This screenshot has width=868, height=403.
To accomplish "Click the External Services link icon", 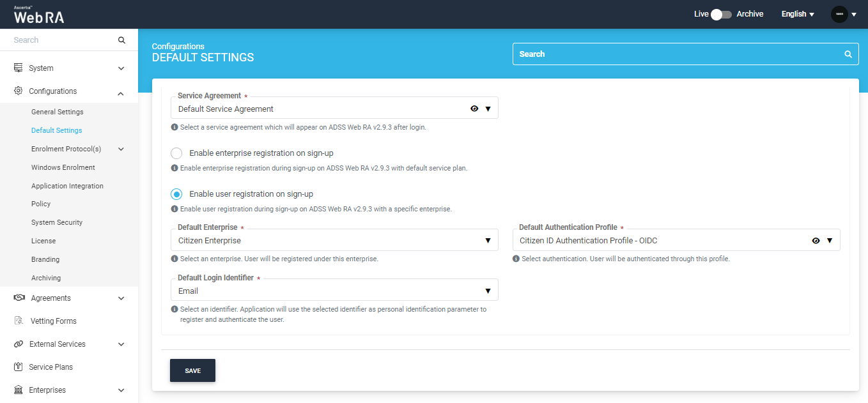I will (19, 344).
